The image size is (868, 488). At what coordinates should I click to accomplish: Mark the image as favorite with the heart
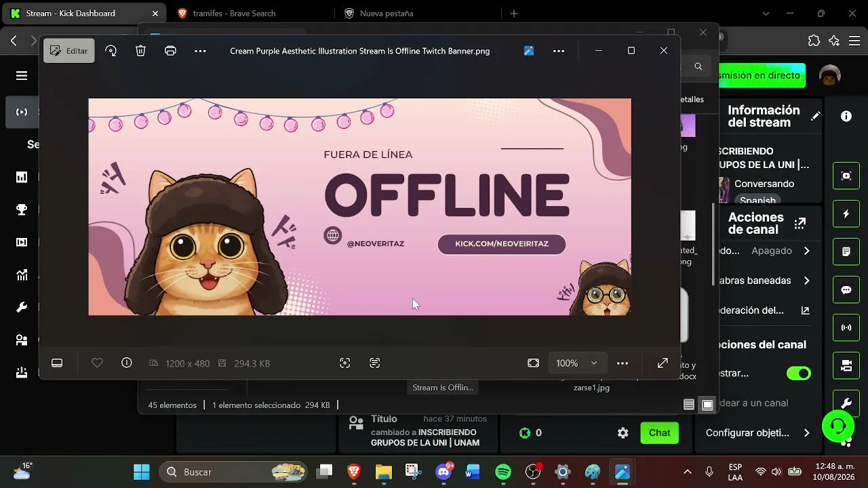[x=97, y=363]
